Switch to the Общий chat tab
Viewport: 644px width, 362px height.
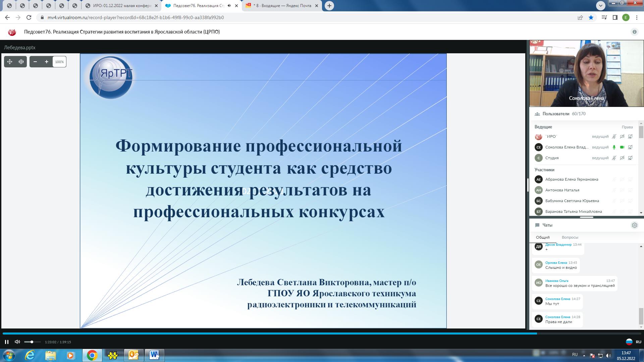(543, 237)
